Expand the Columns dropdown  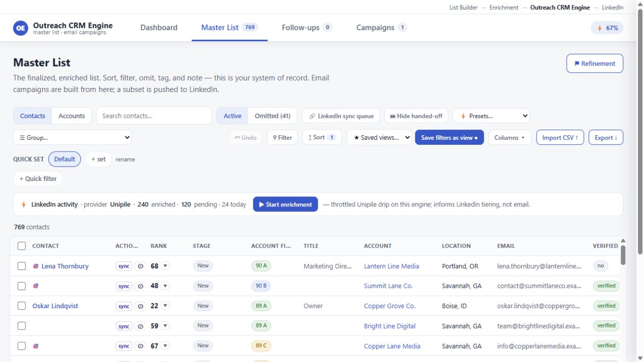tap(510, 137)
